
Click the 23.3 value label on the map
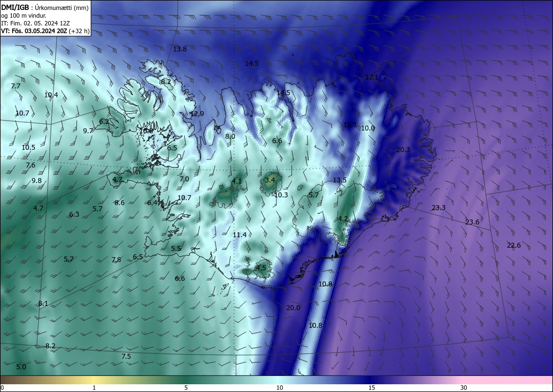tap(439, 208)
